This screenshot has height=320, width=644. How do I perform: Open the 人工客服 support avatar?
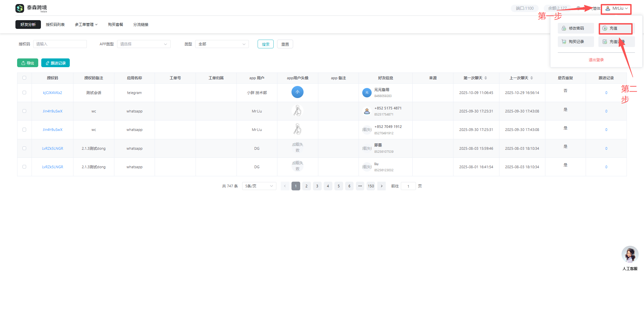(630, 255)
